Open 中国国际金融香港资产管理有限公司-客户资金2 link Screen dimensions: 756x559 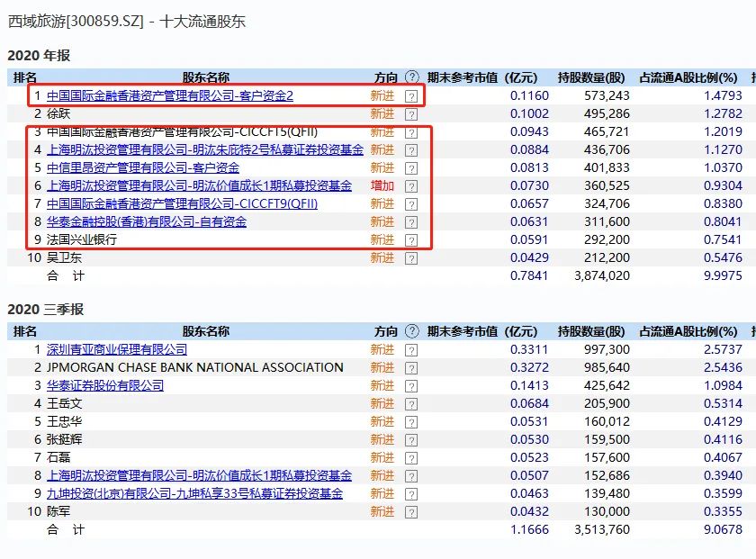[x=170, y=95]
